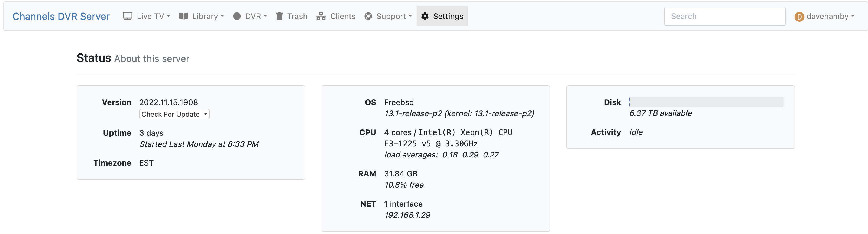Go to the Trash page

(x=297, y=16)
